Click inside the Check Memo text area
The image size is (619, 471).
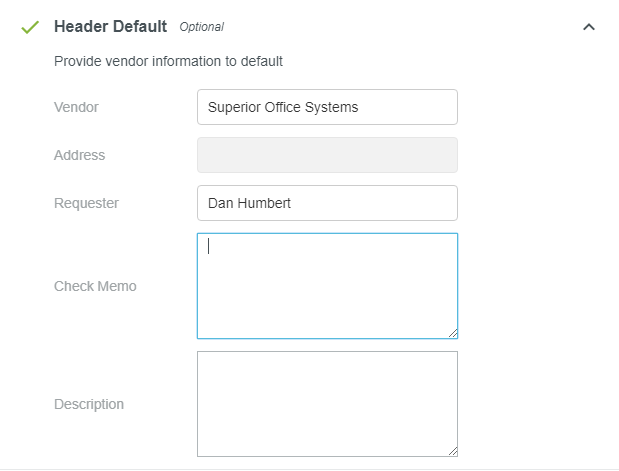click(x=327, y=286)
